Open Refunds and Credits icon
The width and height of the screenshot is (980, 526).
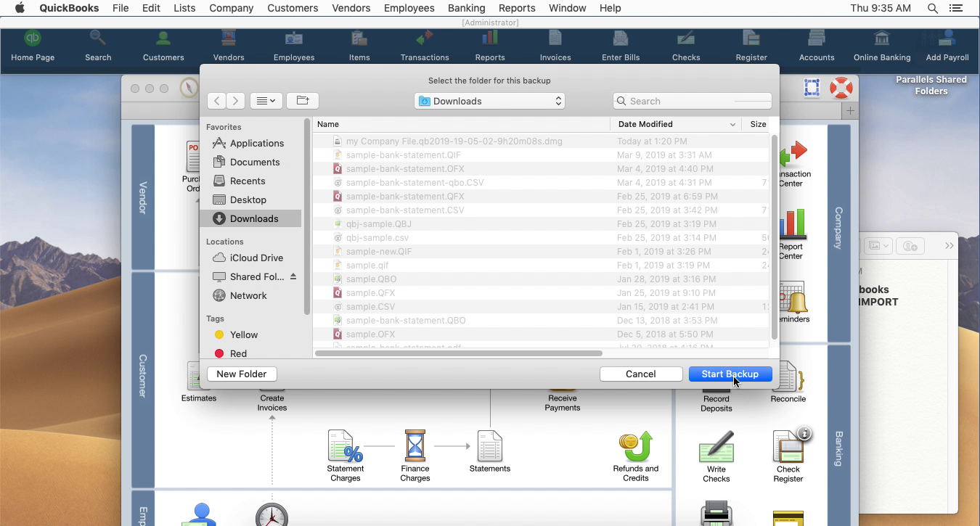pos(636,456)
